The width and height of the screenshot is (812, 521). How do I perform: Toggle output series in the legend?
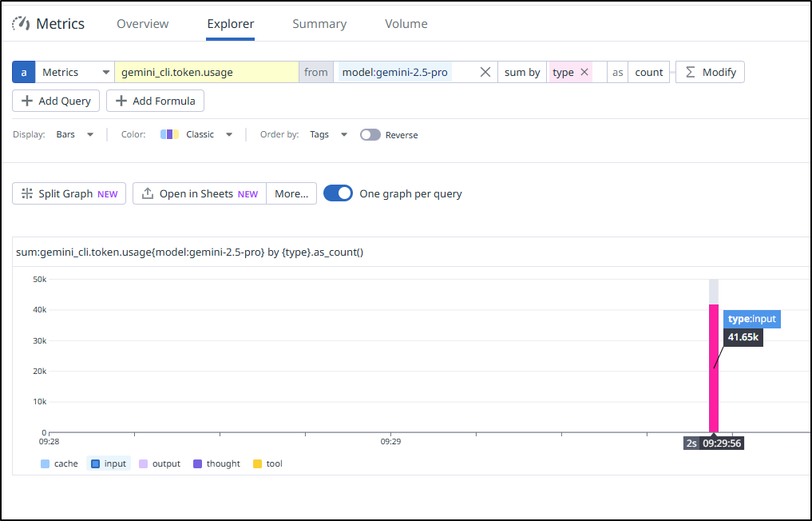pos(160,463)
